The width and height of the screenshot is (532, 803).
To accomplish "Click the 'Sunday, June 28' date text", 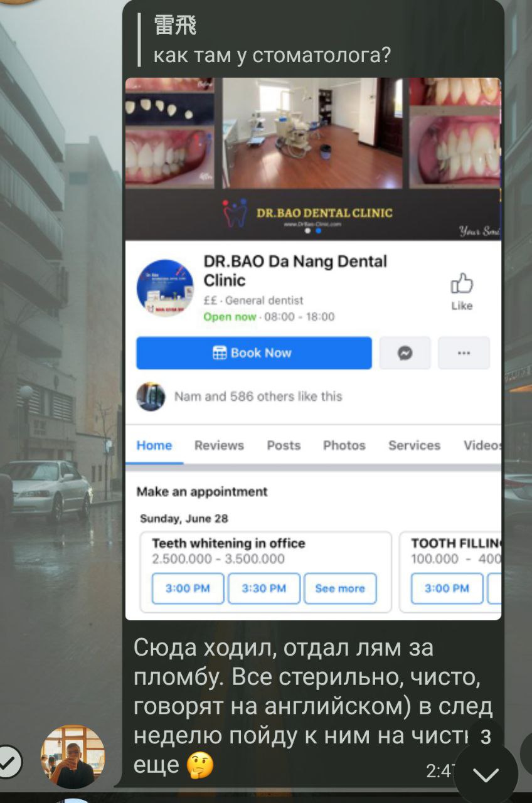I will point(184,519).
